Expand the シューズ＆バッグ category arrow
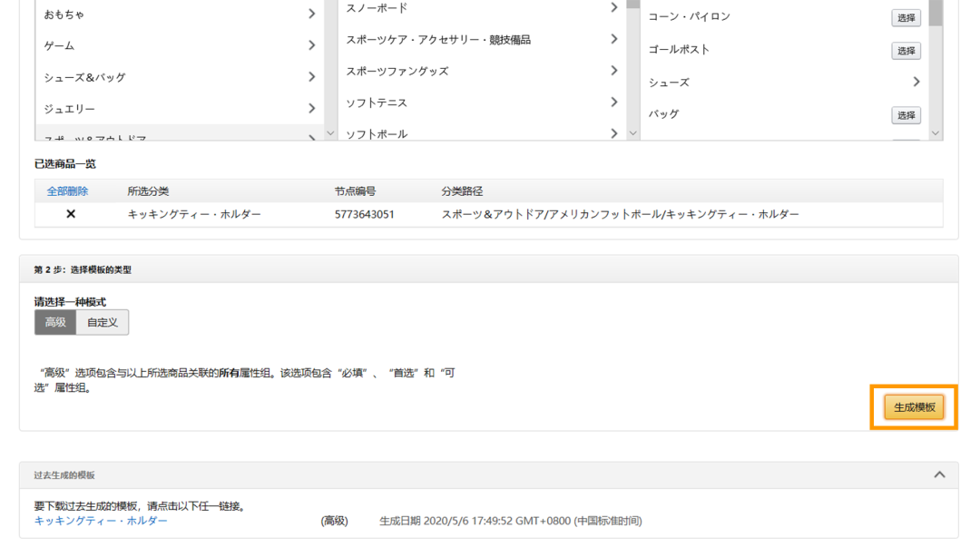980x547 pixels. click(311, 77)
